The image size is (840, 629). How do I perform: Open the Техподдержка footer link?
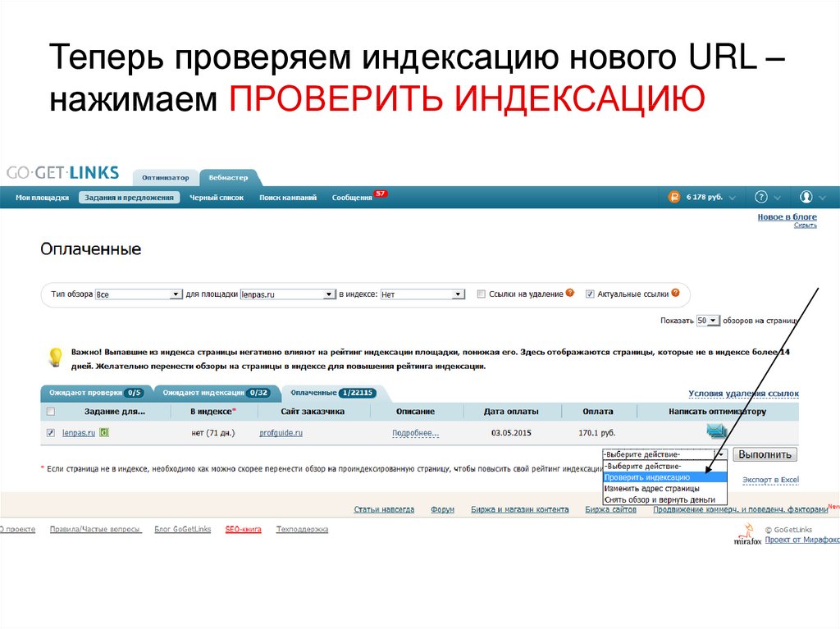click(302, 529)
